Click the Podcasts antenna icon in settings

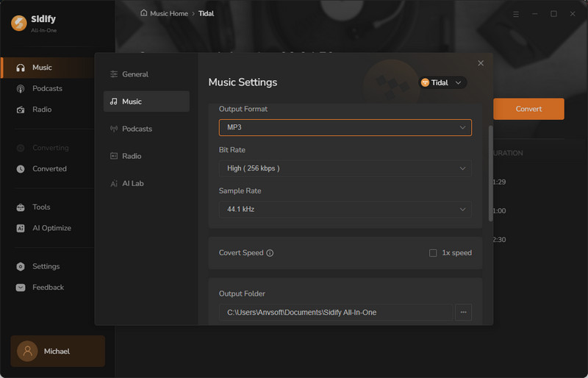(114, 129)
